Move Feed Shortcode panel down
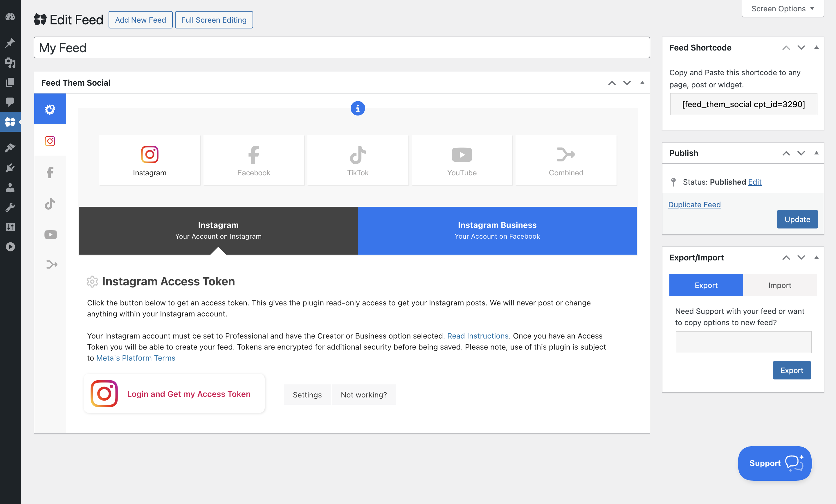This screenshot has height=504, width=836. 801,48
